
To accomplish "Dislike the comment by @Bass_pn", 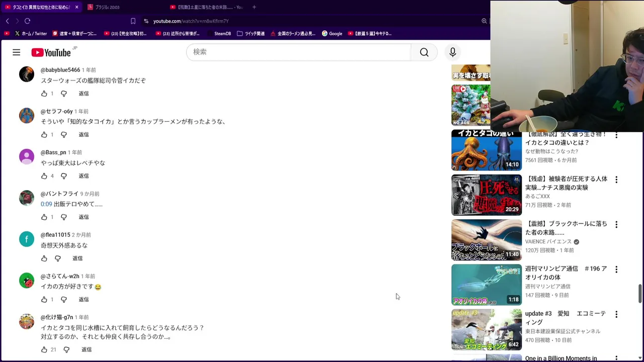I will (64, 176).
